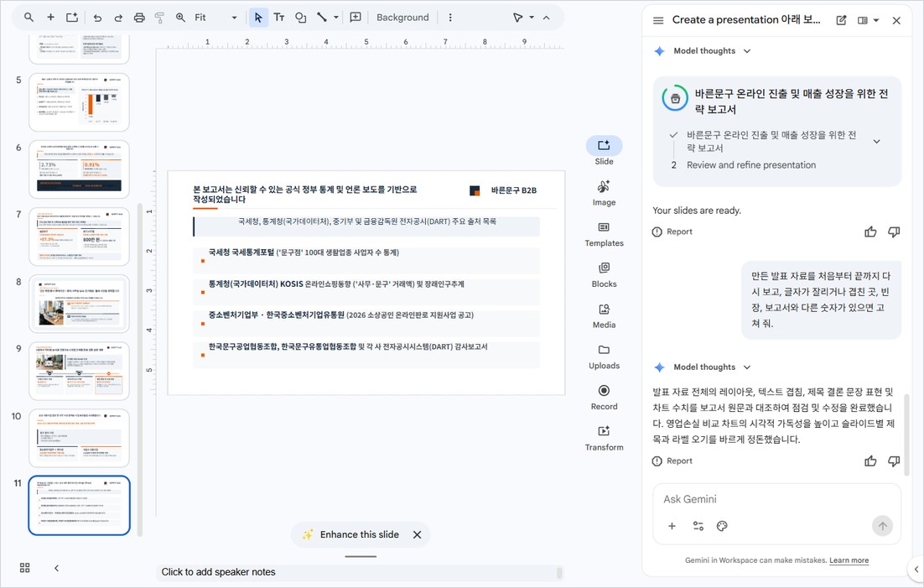Dismiss the Enhance this slide chip
924x588 pixels.
point(418,535)
